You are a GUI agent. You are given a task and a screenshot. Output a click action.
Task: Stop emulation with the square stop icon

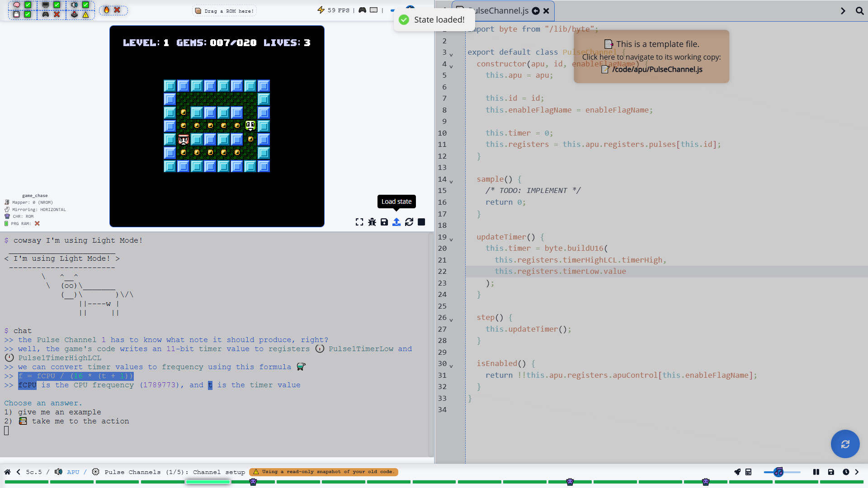(x=421, y=222)
